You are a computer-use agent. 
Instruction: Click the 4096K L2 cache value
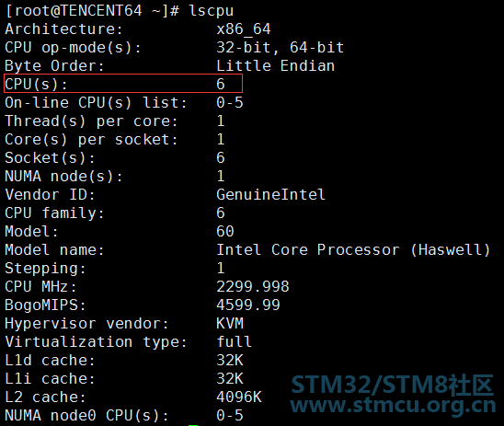pyautogui.click(x=239, y=397)
